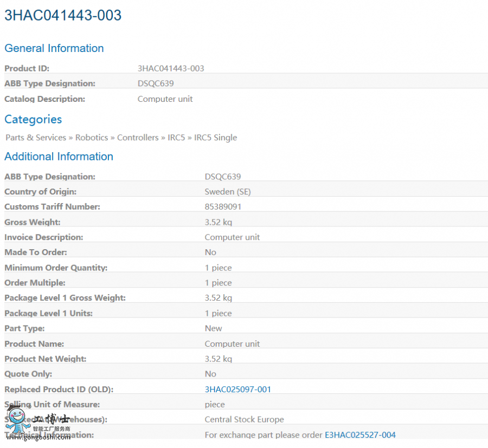This screenshot has width=488, height=448.
Task: Click the page title 3HAC041443-003
Action: 63,15
